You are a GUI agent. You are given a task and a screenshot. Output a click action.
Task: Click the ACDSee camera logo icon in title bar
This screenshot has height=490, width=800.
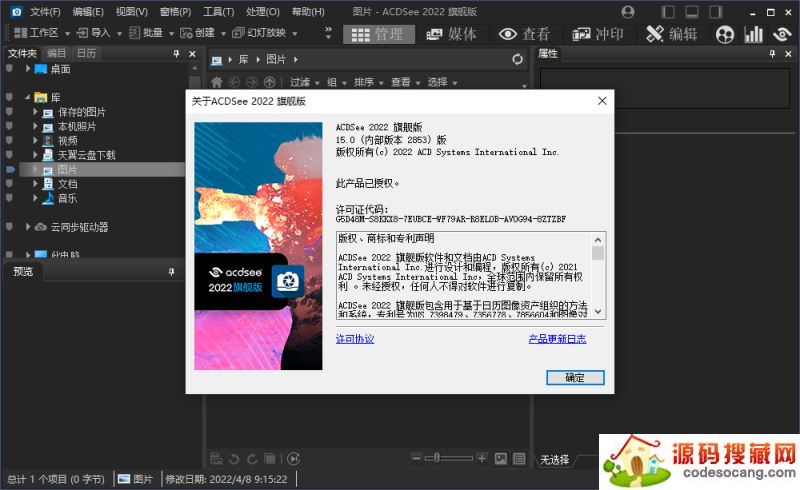coord(16,11)
